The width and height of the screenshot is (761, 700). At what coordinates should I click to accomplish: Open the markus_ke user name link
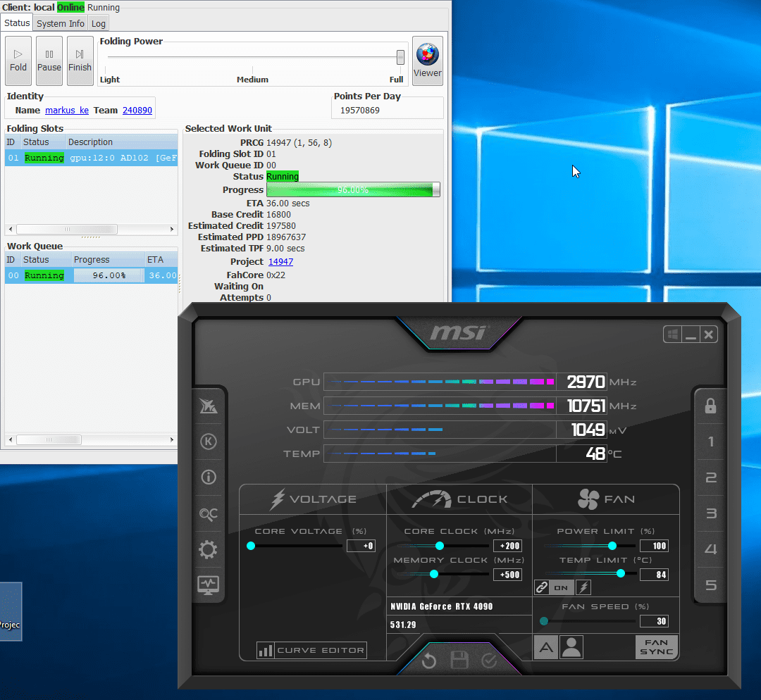pyautogui.click(x=67, y=110)
